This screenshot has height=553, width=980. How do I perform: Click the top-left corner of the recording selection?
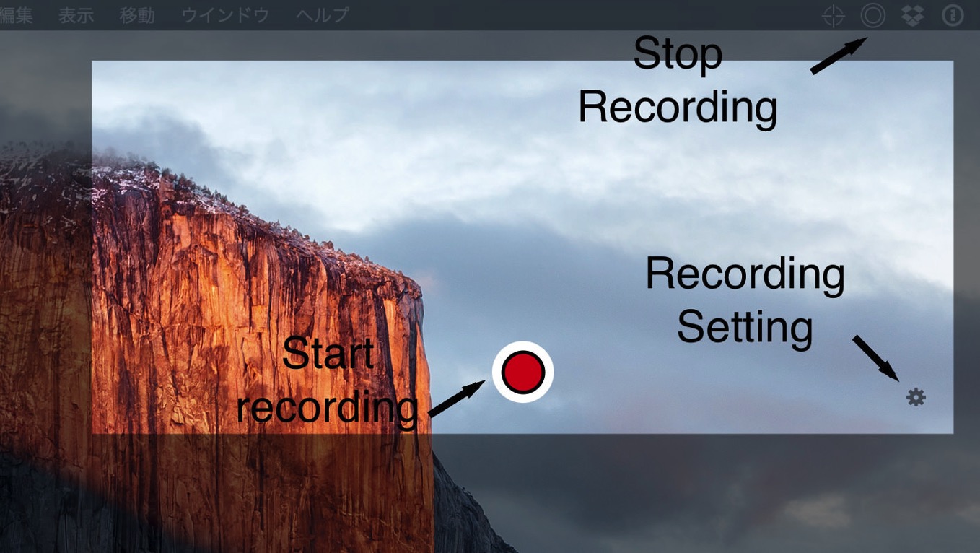coord(92,61)
